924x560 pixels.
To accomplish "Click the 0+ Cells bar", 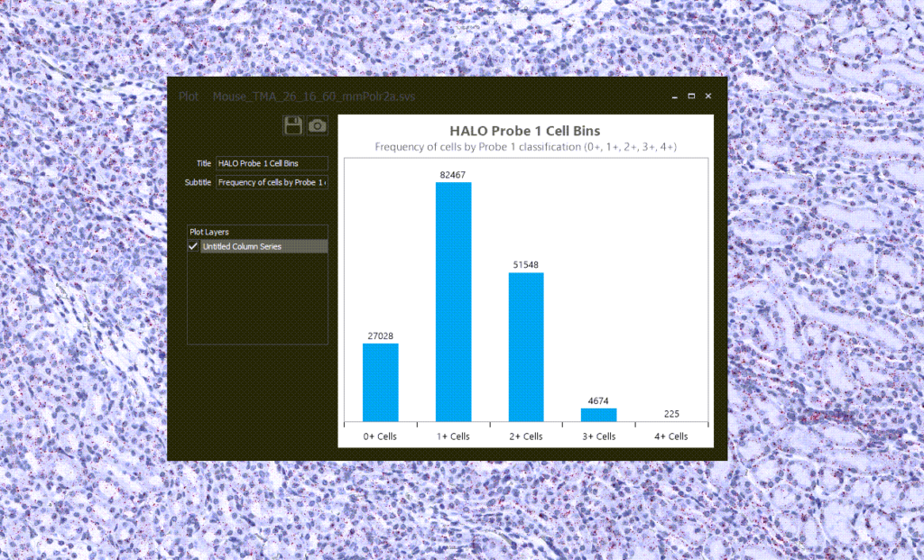I will 379,383.
